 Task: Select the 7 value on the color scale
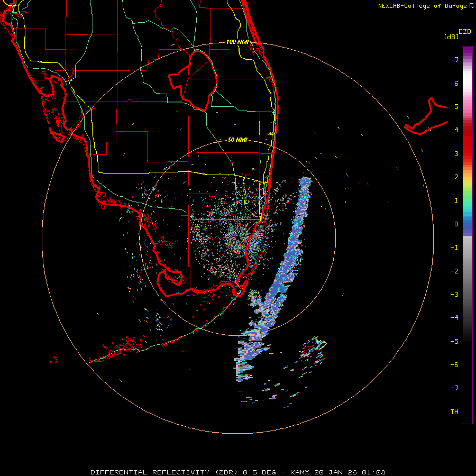pos(456,59)
